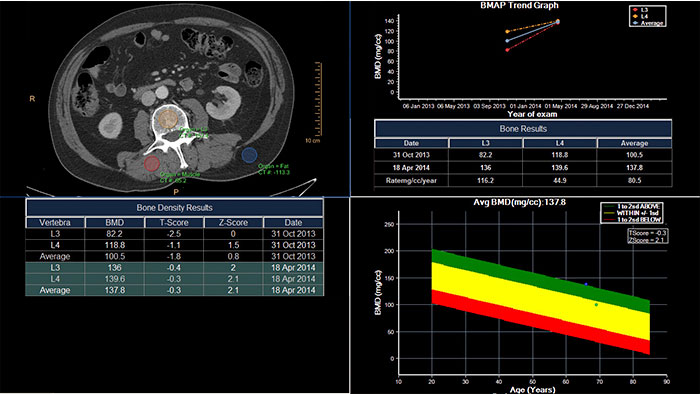The height and width of the screenshot is (394, 700).
Task: Click the red '1 to 2sd BELOW' legend swatch
Action: (x=609, y=220)
